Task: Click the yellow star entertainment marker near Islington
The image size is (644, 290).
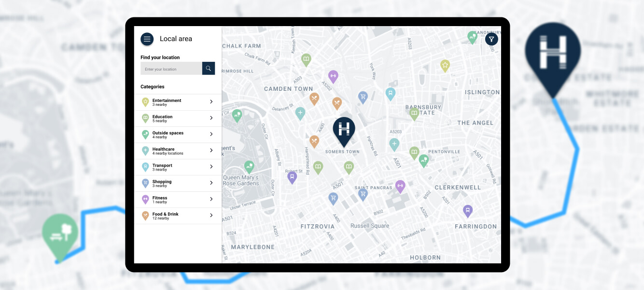Action: [445, 64]
